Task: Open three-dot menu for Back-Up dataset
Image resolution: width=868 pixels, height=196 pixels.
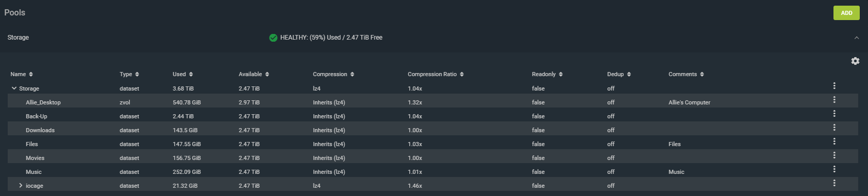Action: [x=834, y=114]
